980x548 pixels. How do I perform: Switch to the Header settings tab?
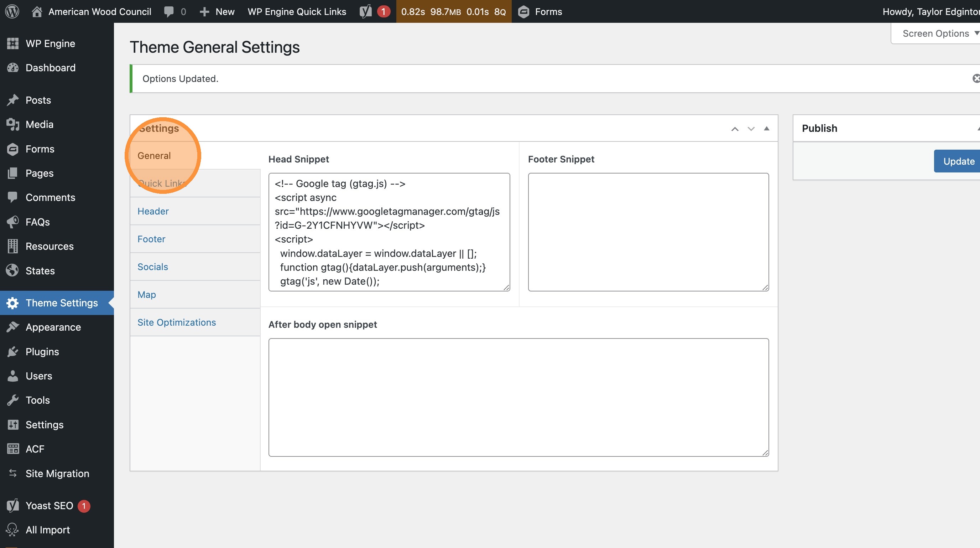153,211
